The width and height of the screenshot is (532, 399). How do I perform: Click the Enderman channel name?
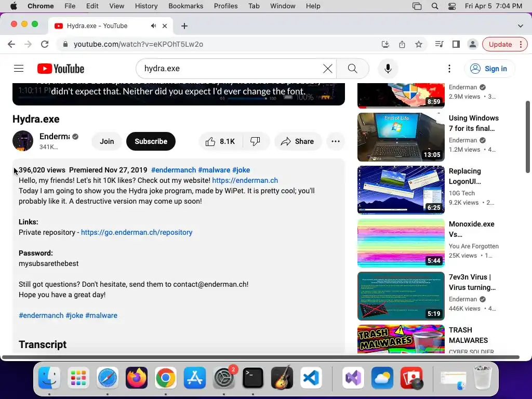55,137
